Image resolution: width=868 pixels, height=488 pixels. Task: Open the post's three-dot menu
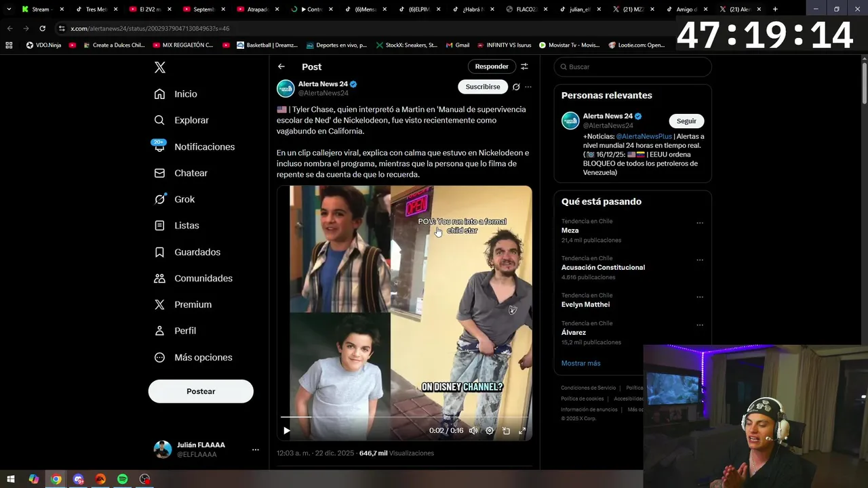tap(528, 87)
